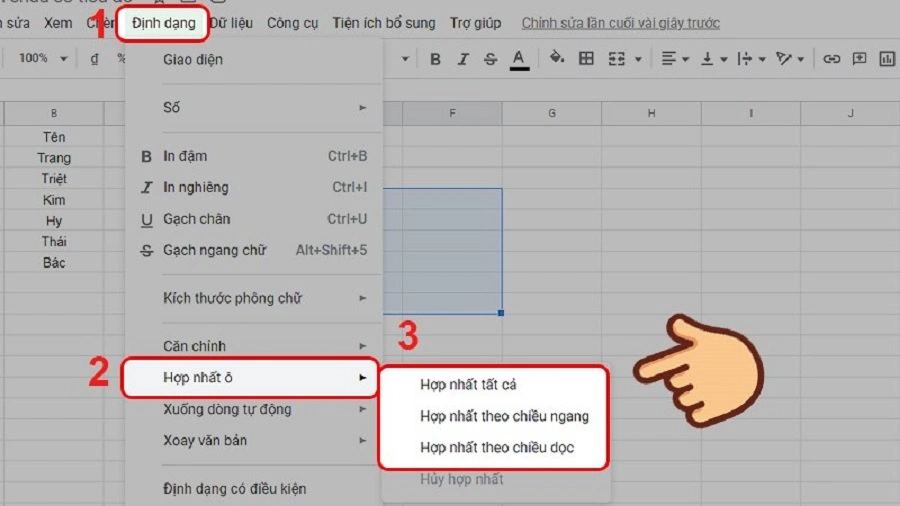This screenshot has width=900, height=506.
Task: Expand the Căn chỉnh submenu
Action: pos(254,346)
